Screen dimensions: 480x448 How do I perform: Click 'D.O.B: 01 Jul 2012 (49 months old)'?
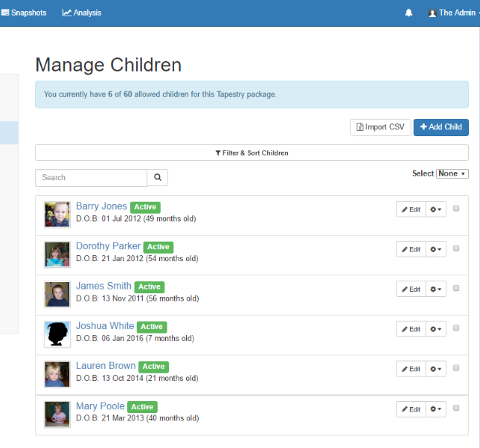[136, 219]
